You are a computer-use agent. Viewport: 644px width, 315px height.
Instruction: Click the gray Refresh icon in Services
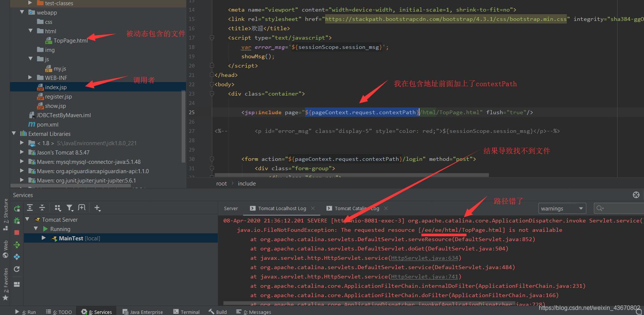pyautogui.click(x=17, y=269)
